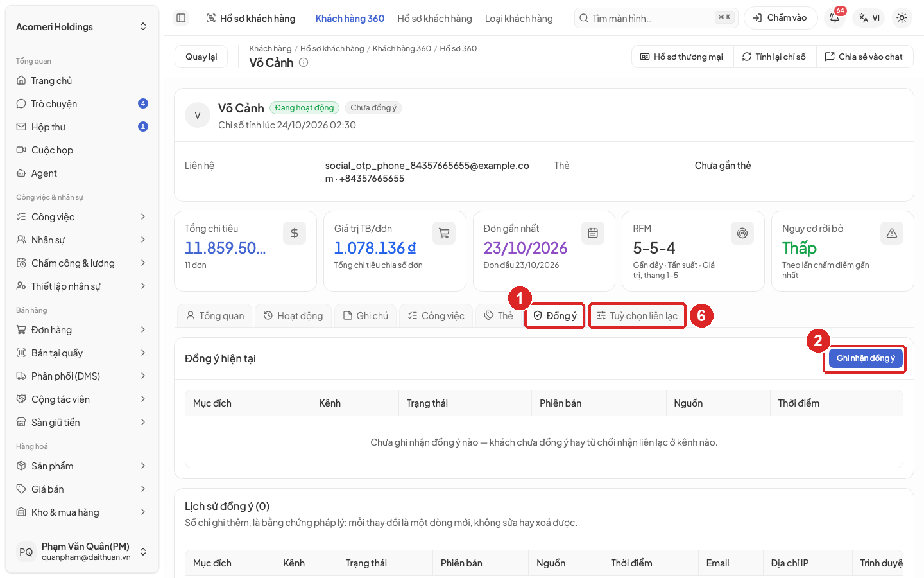Click the cart icon on Giá trị TB/đơn card
Screen dimensions: 924x578
[444, 233]
